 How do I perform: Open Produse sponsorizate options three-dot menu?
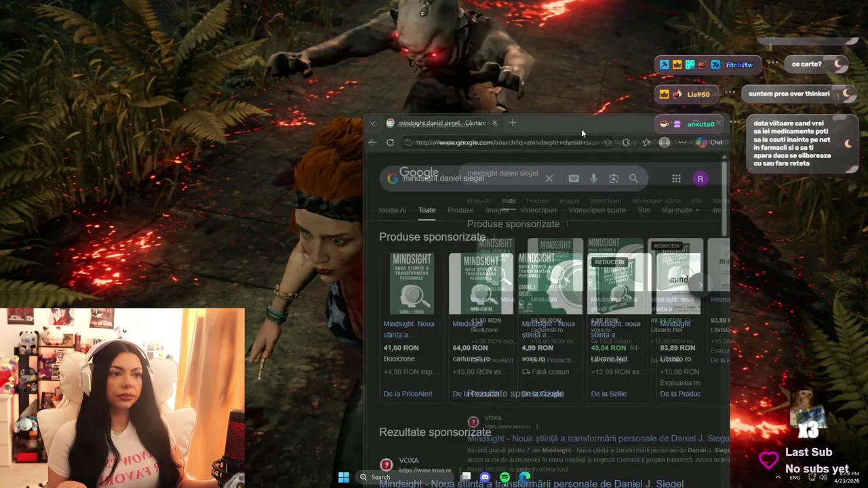click(x=494, y=237)
